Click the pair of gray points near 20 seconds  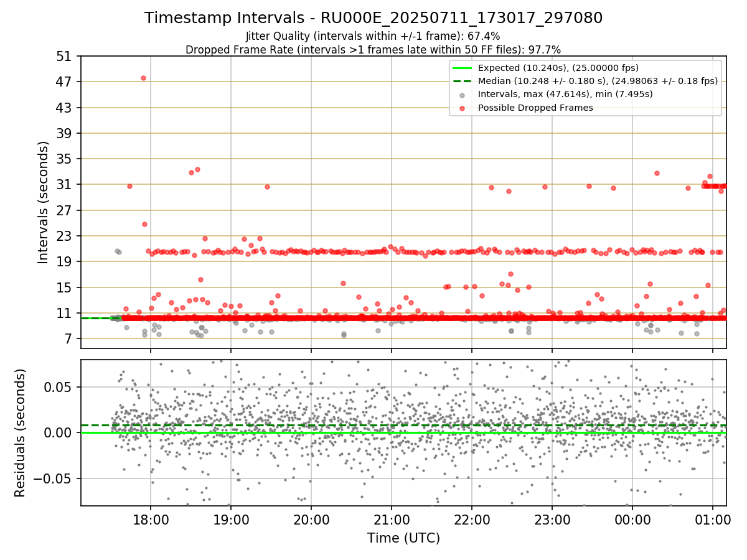point(118,251)
